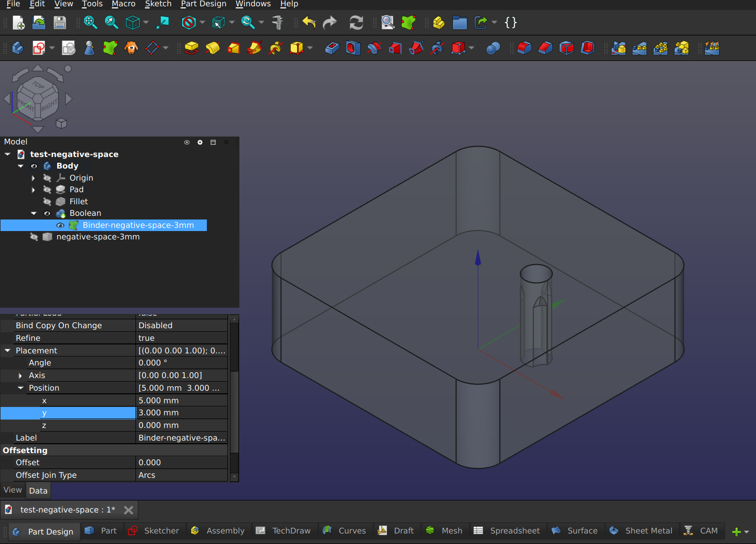This screenshot has height=544, width=756.
Task: Click the Revolution tool icon
Action: click(213, 48)
